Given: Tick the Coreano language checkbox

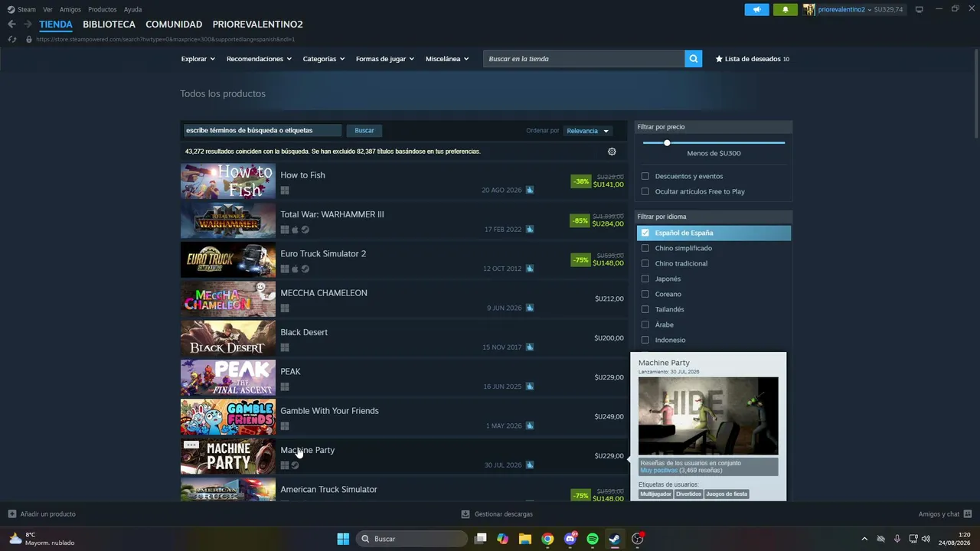Looking at the screenshot, I should pyautogui.click(x=645, y=294).
